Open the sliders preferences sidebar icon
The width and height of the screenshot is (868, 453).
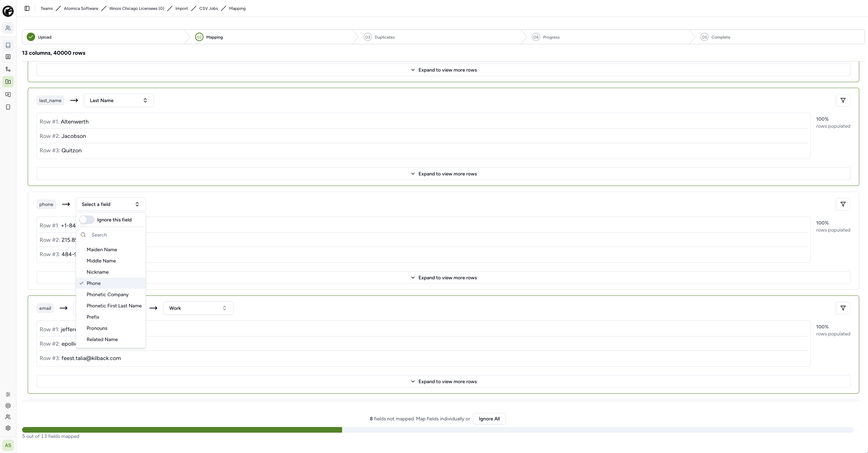(x=8, y=394)
